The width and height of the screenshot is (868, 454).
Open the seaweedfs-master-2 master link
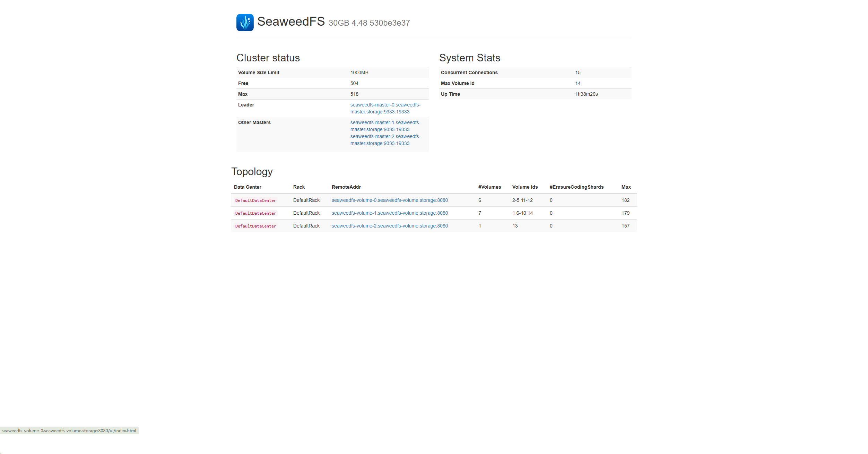click(385, 140)
